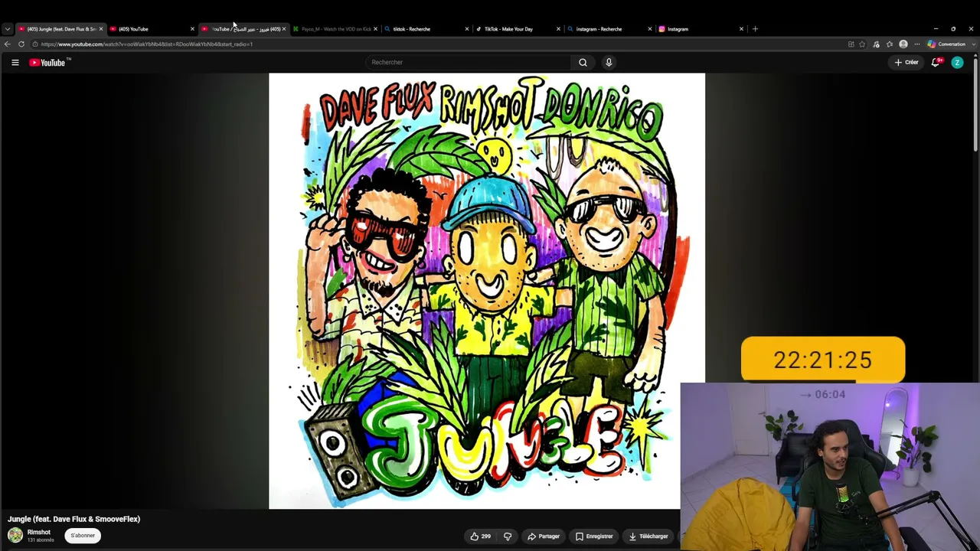
Task: Click the Créer button
Action: click(906, 63)
